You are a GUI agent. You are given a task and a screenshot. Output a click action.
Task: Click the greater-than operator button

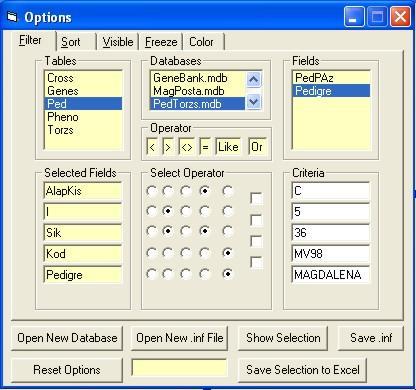[168, 147]
